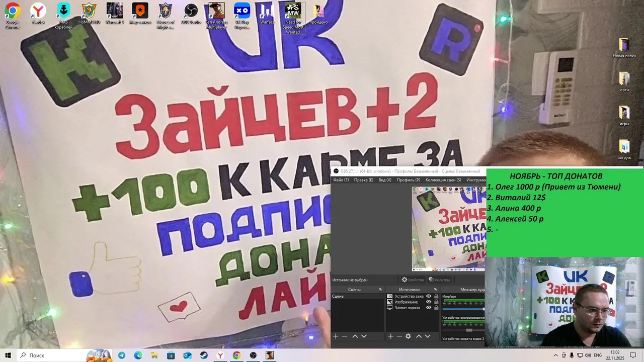Open the игры desktop folder
644x362 pixels.
pyautogui.click(x=624, y=116)
